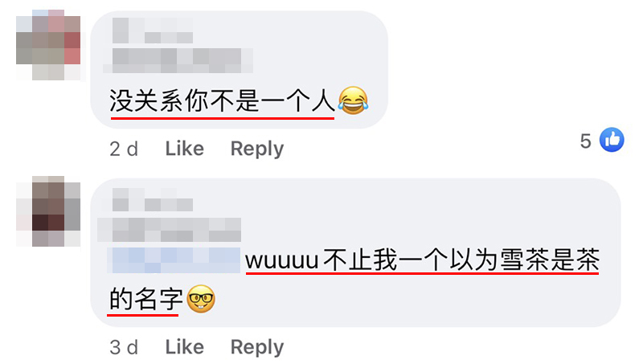The height and width of the screenshot is (364, 643).
Task: Open the second commenter's blurred name
Action: coord(153,199)
